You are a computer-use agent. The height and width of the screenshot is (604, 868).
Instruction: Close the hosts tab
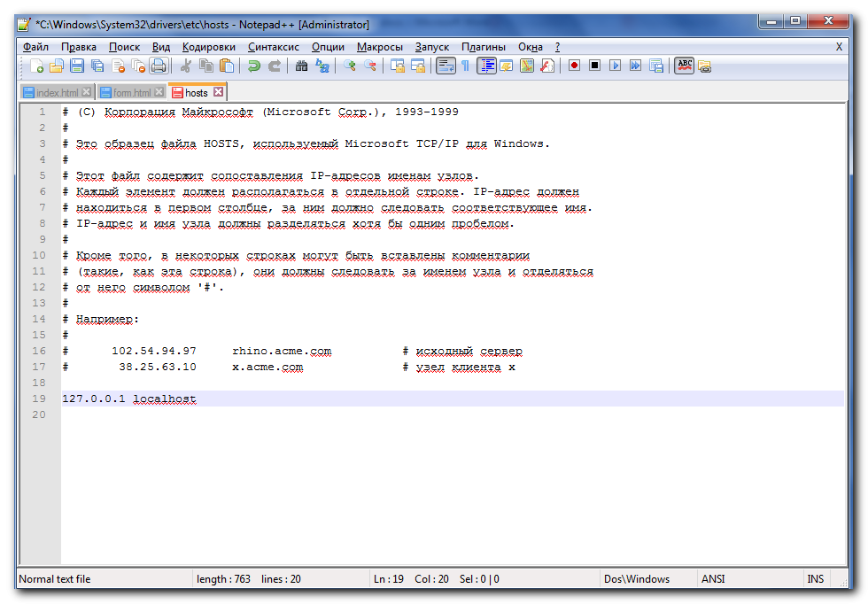(x=219, y=92)
